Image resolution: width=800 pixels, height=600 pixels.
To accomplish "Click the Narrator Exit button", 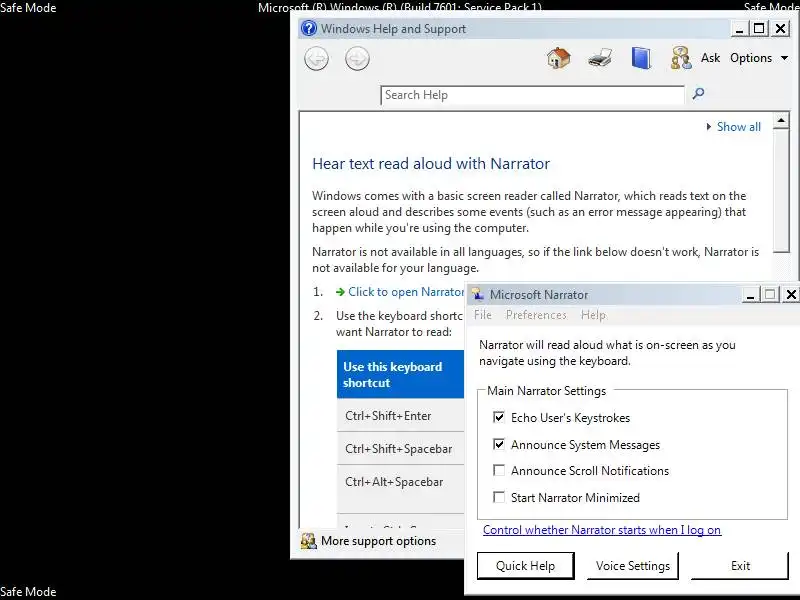I will (x=740, y=566).
